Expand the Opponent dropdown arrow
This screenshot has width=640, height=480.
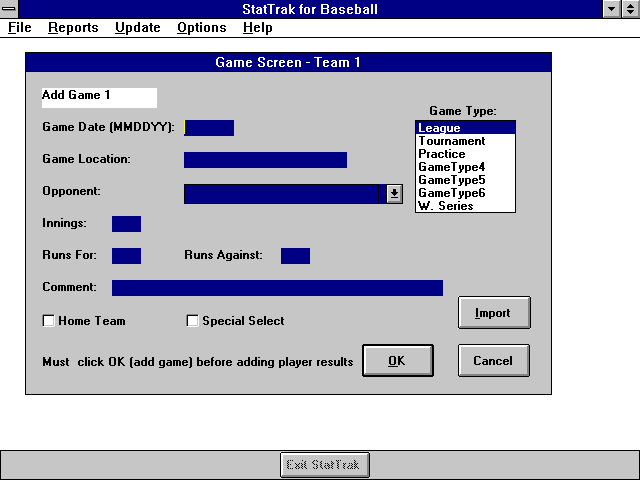click(394, 194)
